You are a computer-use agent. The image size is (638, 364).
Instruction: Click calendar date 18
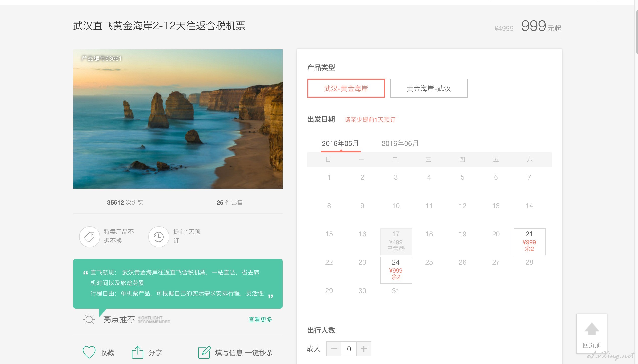(429, 234)
